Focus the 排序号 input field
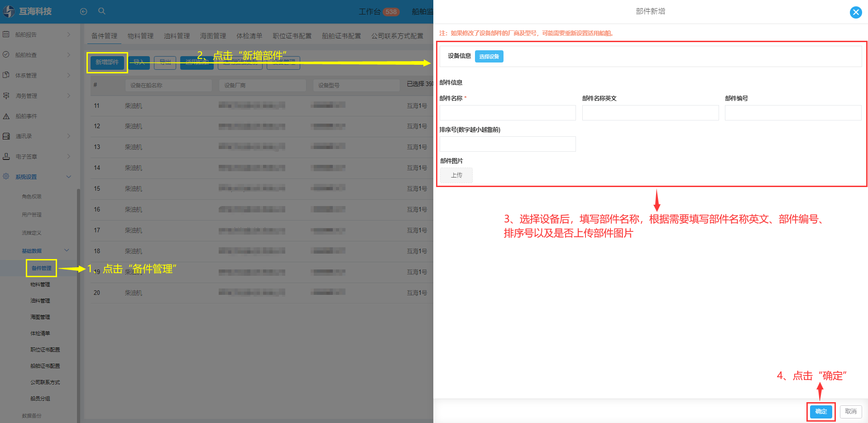 click(508, 144)
